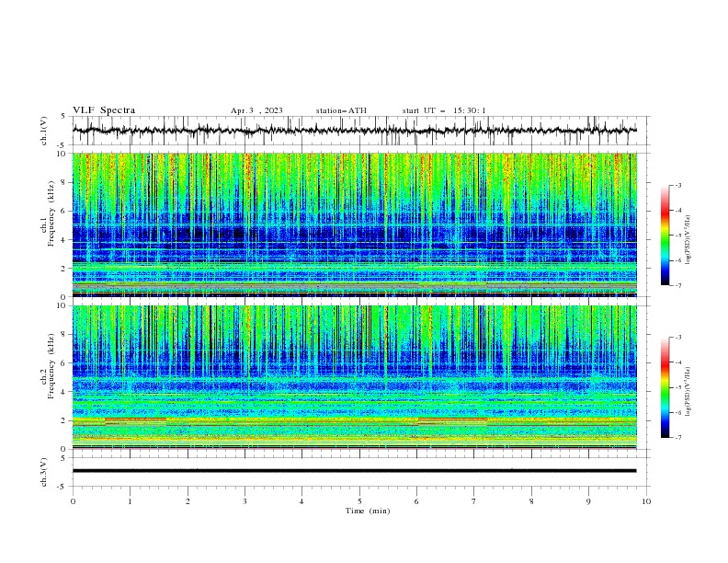Click the "-5" tick of lower colorbar
The width and height of the screenshot is (728, 563).
click(x=677, y=387)
